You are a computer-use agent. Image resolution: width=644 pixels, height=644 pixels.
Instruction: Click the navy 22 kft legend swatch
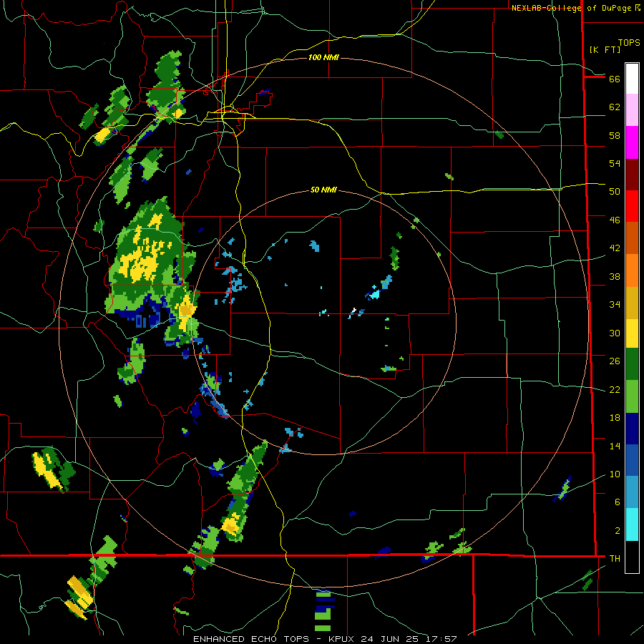(x=632, y=429)
